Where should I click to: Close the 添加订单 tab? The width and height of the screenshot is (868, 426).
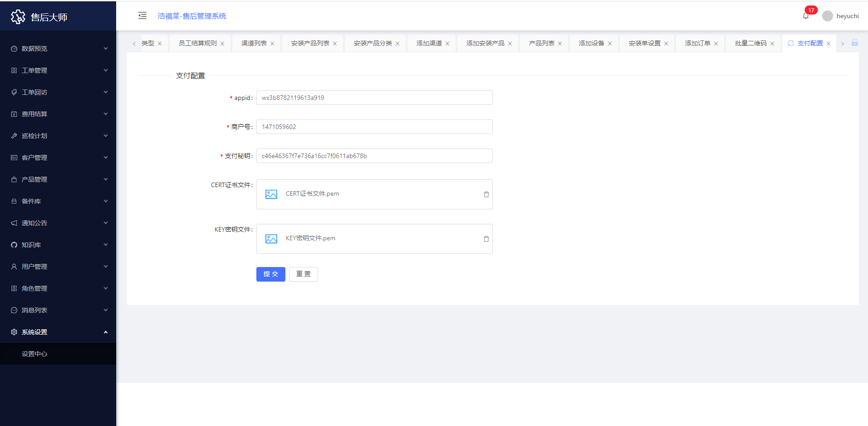(716, 44)
